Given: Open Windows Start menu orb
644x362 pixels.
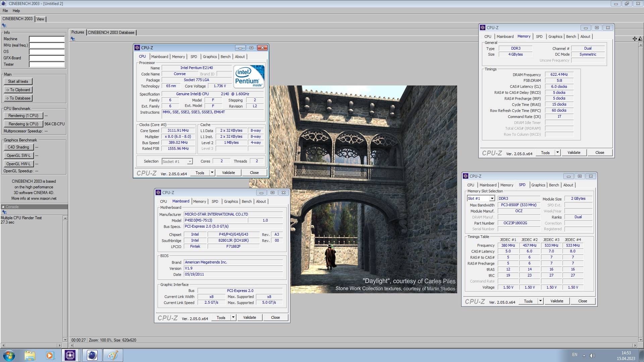Looking at the screenshot, I should point(9,355).
